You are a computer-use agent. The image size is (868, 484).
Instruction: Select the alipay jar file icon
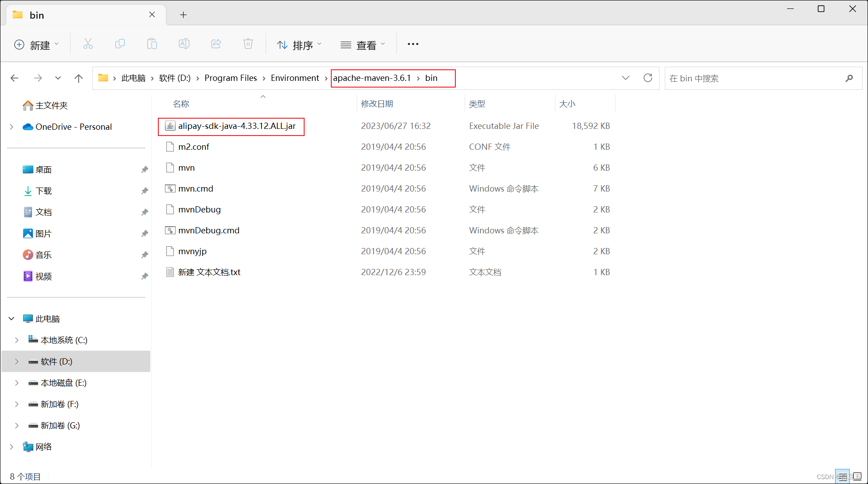click(170, 126)
